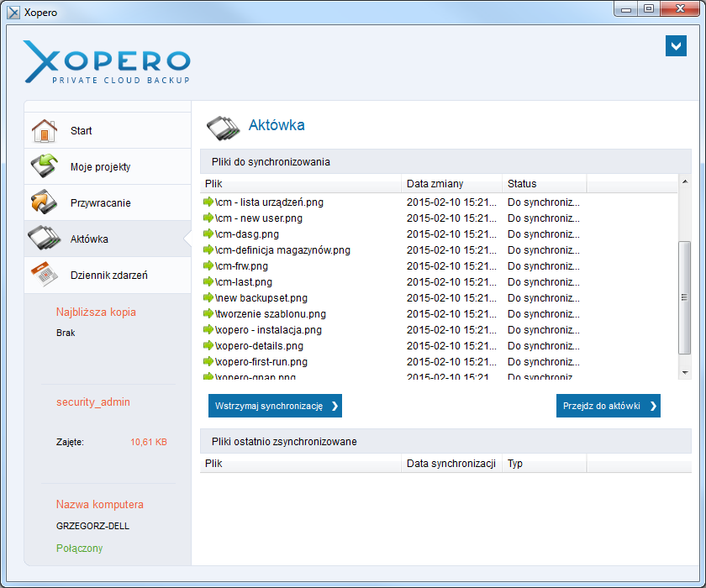Click Wstrzymaj synchronizację button
The width and height of the screenshot is (706, 588).
coord(275,406)
